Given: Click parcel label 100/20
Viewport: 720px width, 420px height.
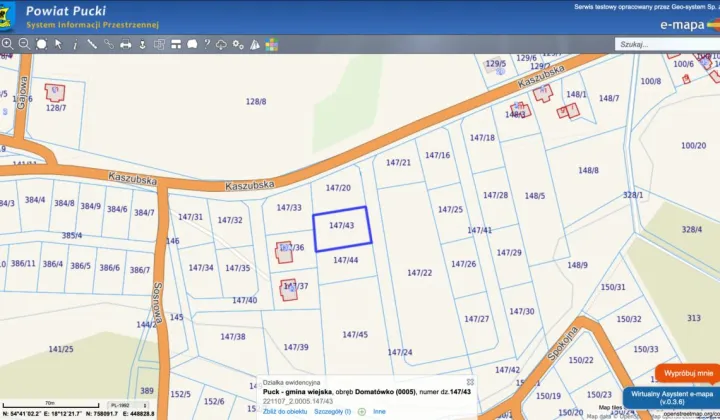Looking at the screenshot, I should coord(693,146).
